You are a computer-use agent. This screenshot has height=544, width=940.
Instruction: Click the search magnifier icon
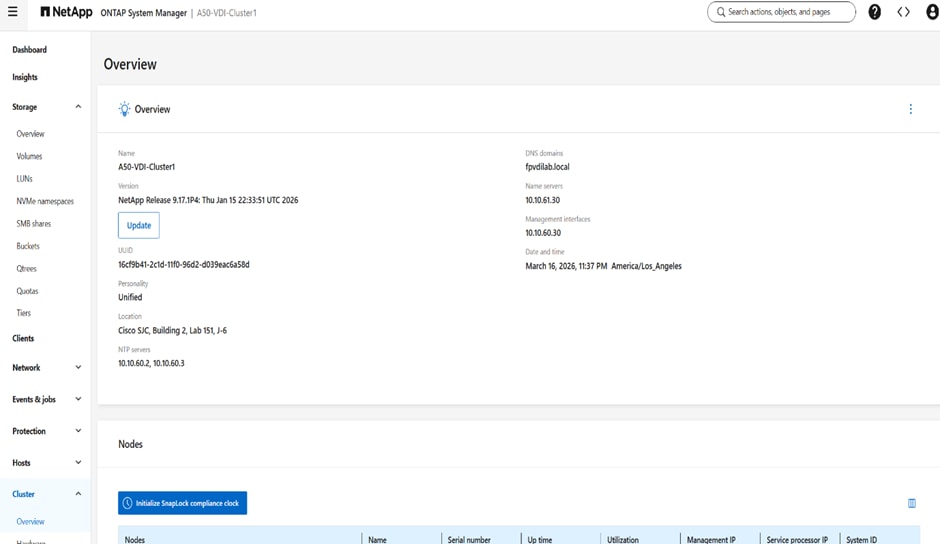[721, 12]
